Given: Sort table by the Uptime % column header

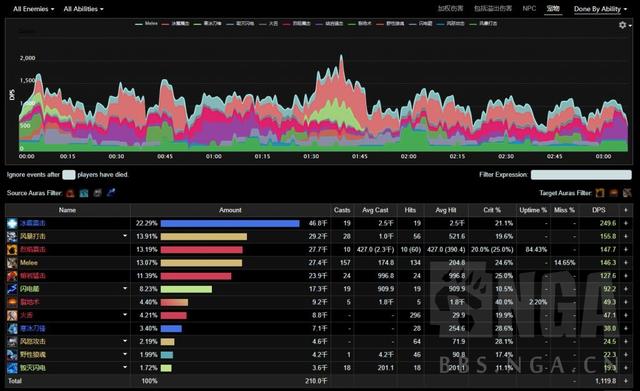Looking at the screenshot, I should point(533,210).
